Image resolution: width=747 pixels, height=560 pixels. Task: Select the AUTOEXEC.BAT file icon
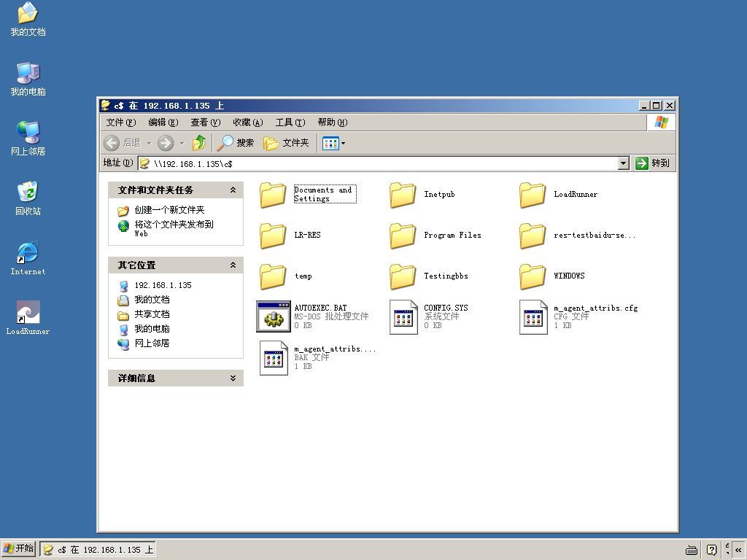pos(274,316)
